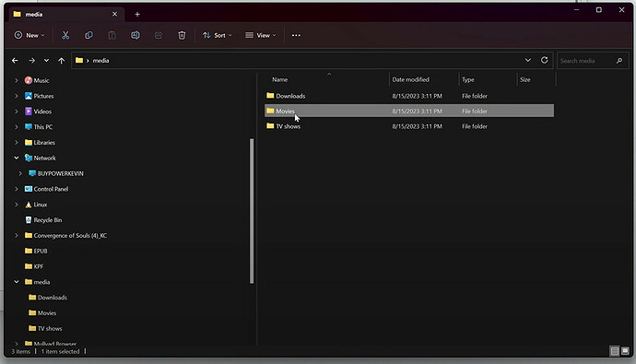Screen dimensions: 636x364
Task: Go up one folder level
Action: [61, 61]
